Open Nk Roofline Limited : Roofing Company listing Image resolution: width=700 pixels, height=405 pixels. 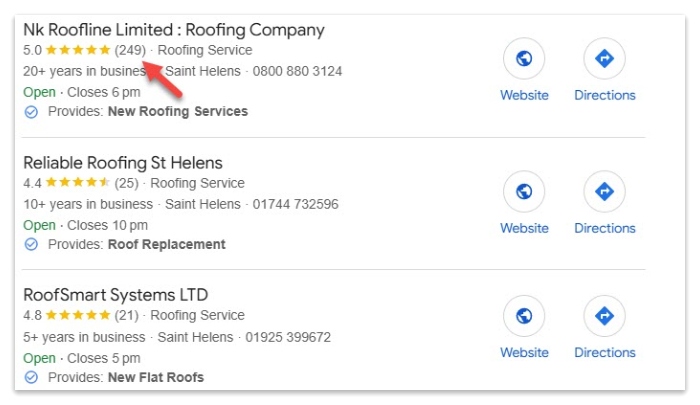tap(173, 30)
